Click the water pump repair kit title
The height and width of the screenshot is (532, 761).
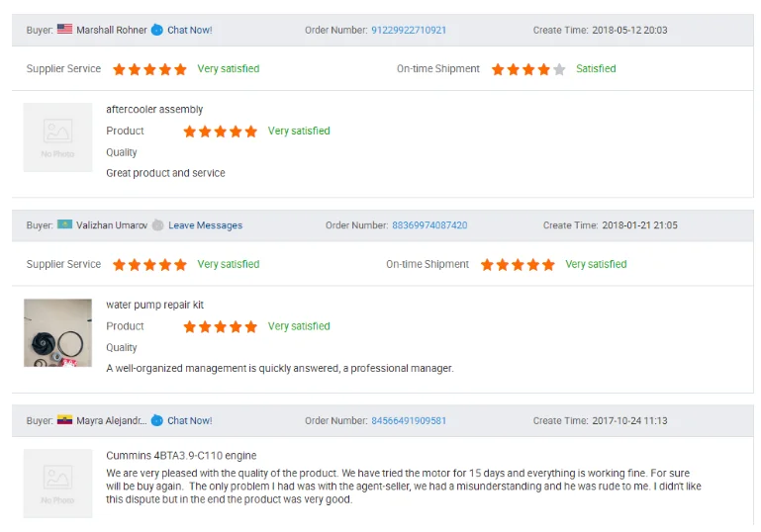[154, 305]
